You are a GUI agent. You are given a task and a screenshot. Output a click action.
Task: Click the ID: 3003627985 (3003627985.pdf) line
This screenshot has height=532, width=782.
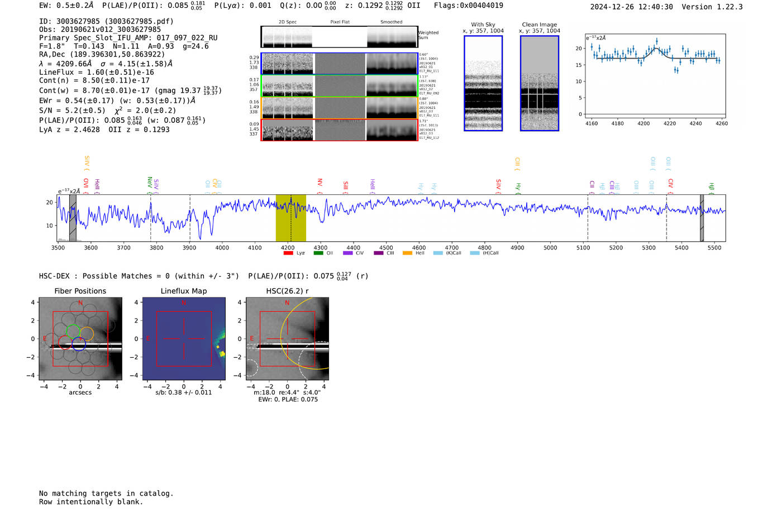coord(106,21)
